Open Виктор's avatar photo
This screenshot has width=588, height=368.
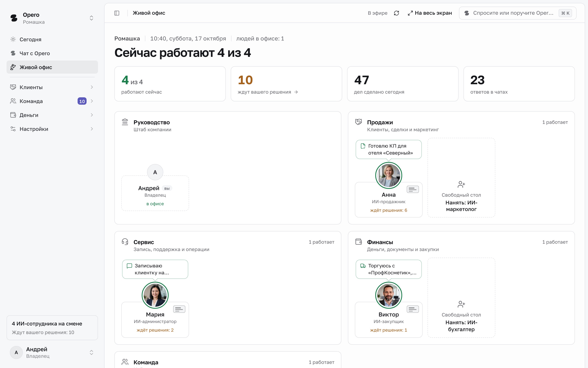point(389,295)
